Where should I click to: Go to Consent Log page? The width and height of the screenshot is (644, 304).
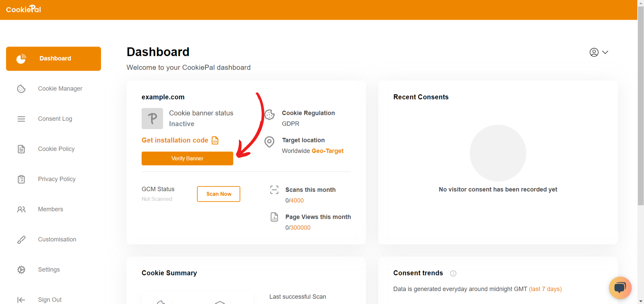(55, 119)
